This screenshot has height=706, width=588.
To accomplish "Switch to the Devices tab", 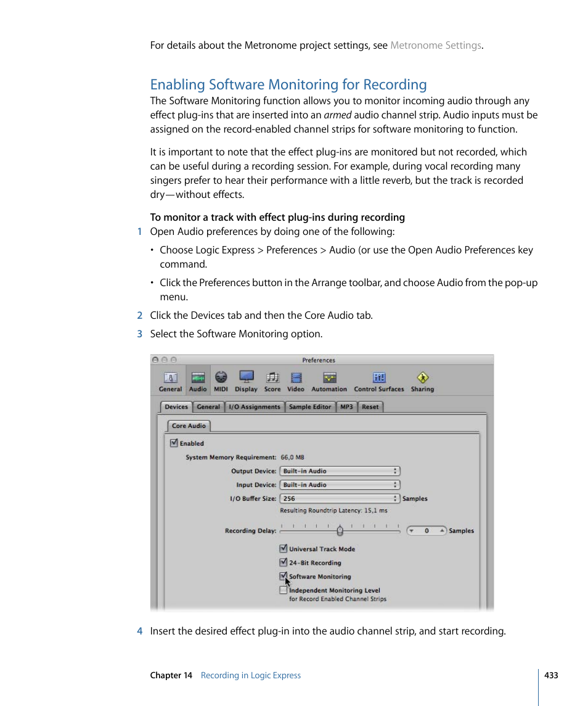I will [x=176, y=406].
